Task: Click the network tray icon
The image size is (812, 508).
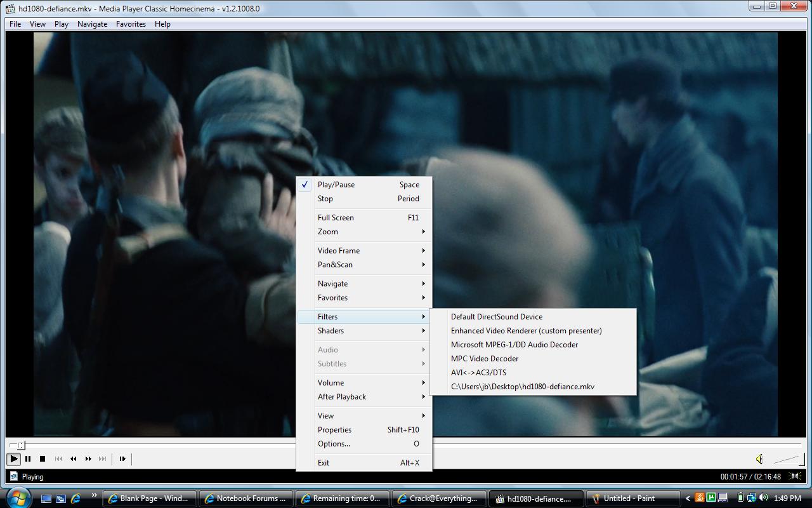Action: [x=751, y=498]
